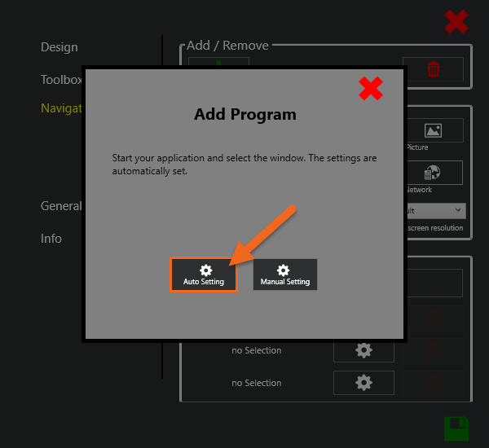Close the Add Program dialog
Viewport: 489px width, 448px height.
371,89
